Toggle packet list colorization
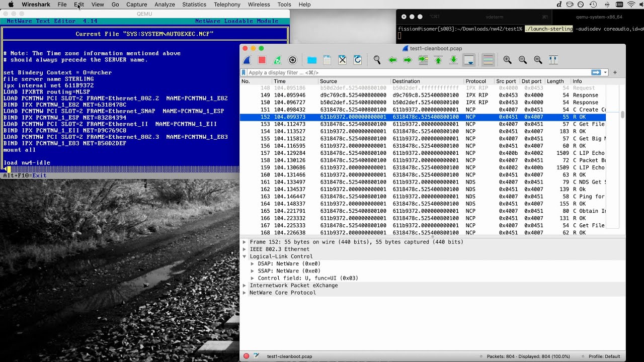644x362 pixels. tap(488, 60)
